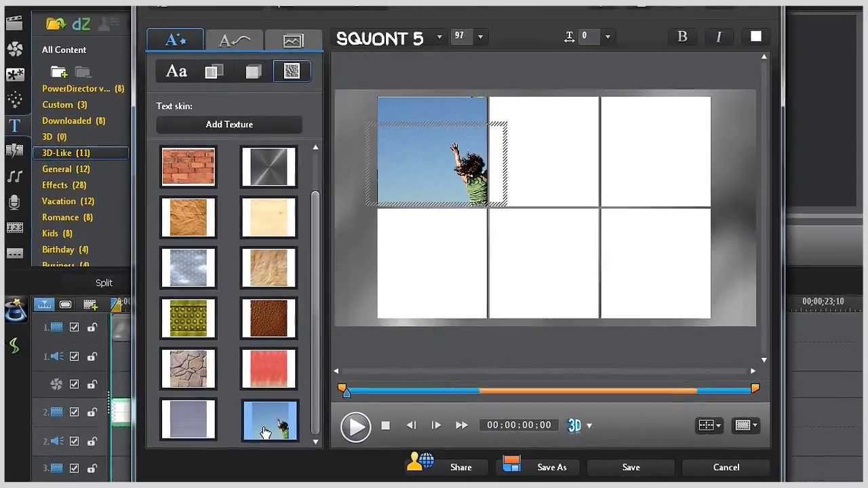The image size is (868, 488).
Task: Select the red brick texture thumbnail
Action: pyautogui.click(x=189, y=167)
